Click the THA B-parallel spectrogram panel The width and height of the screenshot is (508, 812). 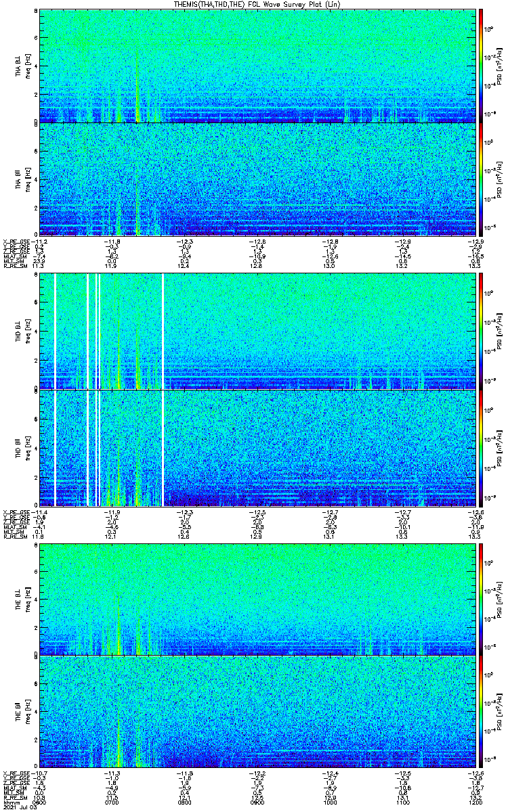tap(257, 179)
